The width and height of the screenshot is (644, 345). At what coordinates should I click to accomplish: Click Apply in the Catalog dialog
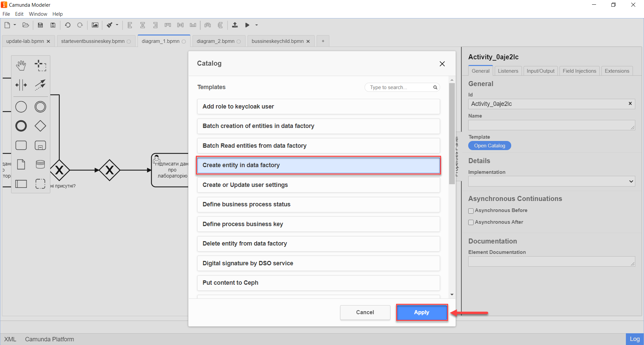point(422,312)
